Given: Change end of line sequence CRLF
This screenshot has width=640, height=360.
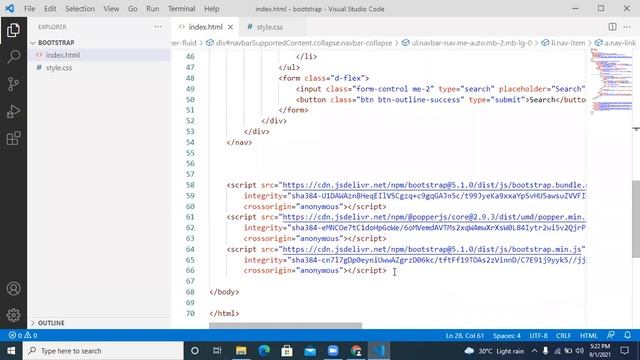Looking at the screenshot, I should (x=563, y=336).
